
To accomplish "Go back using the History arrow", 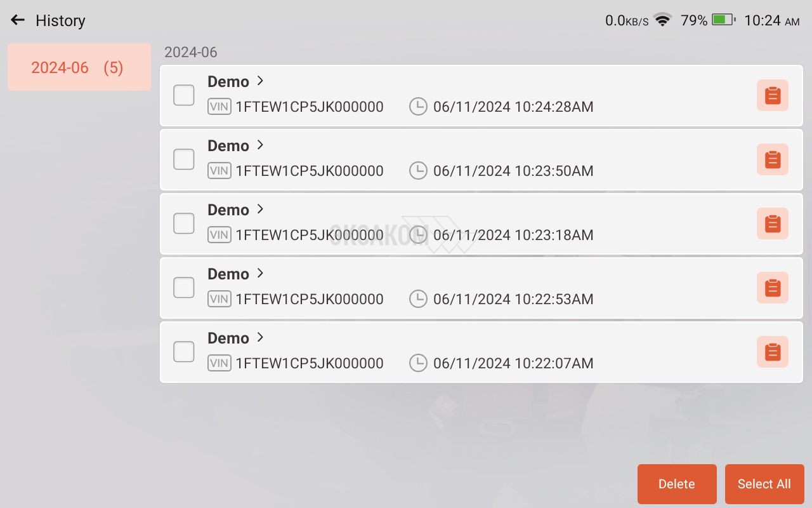I will click(x=18, y=20).
